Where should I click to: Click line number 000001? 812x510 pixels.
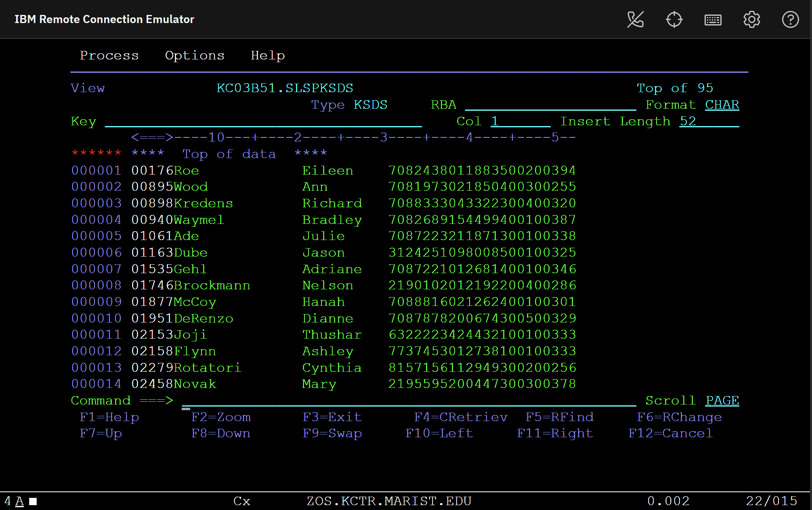tap(96, 171)
